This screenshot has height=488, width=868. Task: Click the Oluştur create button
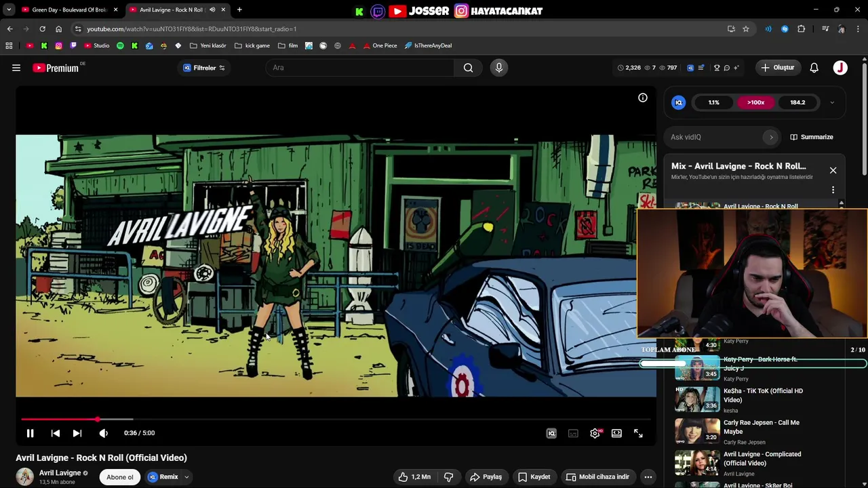[777, 68]
